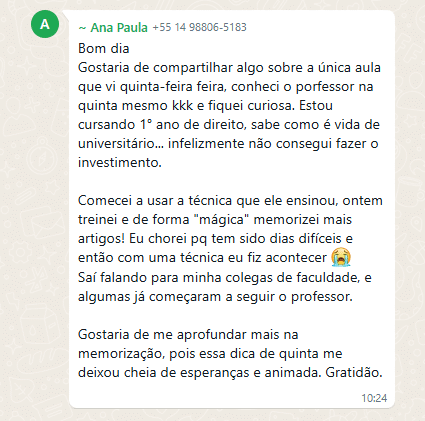Click the line starting "Gostaria de compartilhar"
The width and height of the screenshot is (425, 421).
pyautogui.click(x=229, y=68)
